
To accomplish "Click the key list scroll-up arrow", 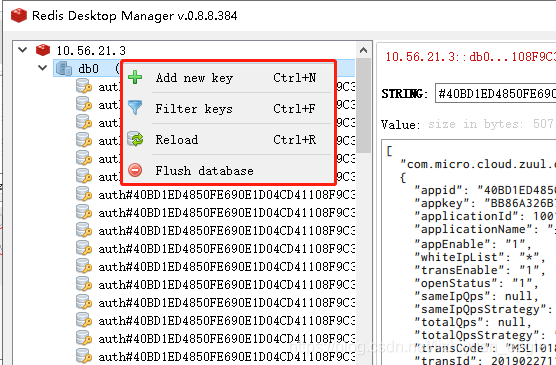I will [363, 50].
